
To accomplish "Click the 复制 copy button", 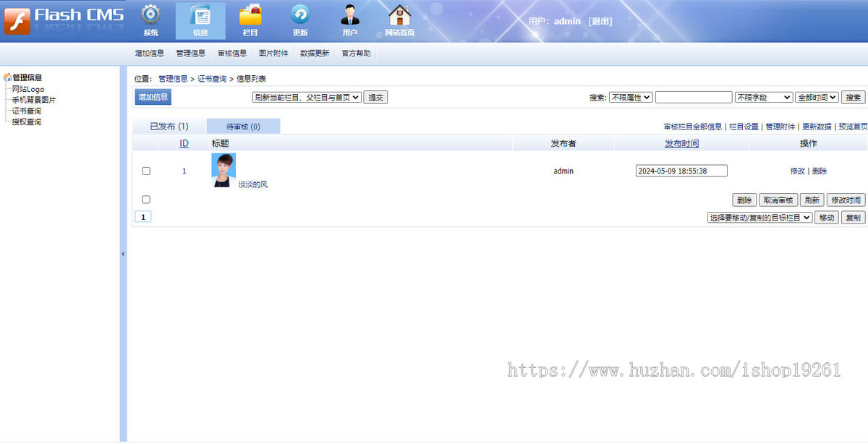I will click(853, 218).
